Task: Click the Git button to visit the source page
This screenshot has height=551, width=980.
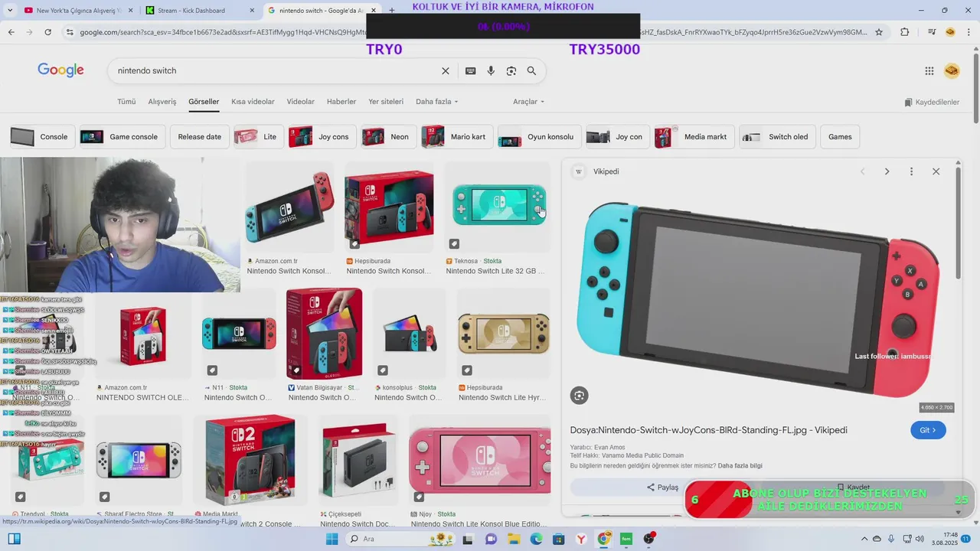Action: point(928,430)
